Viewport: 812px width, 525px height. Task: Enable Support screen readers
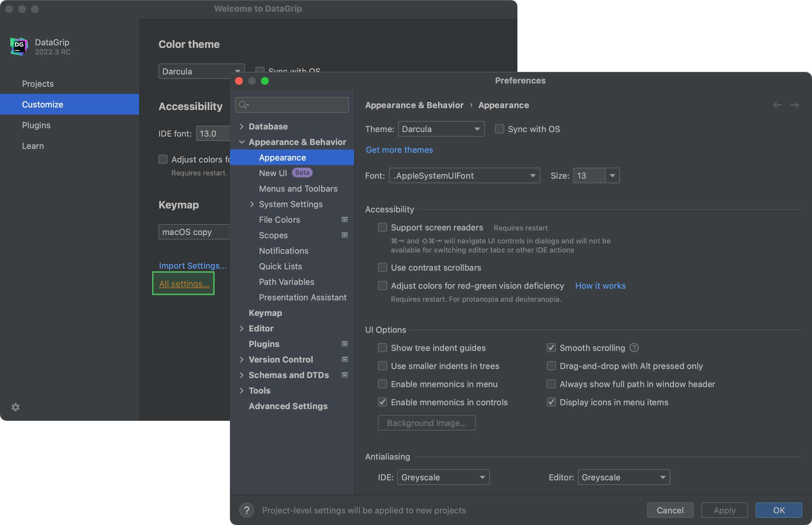pyautogui.click(x=382, y=227)
